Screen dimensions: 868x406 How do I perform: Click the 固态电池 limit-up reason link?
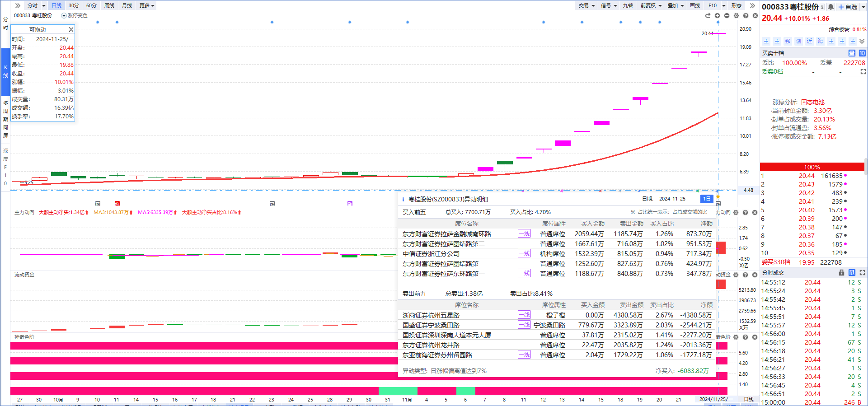coord(813,102)
